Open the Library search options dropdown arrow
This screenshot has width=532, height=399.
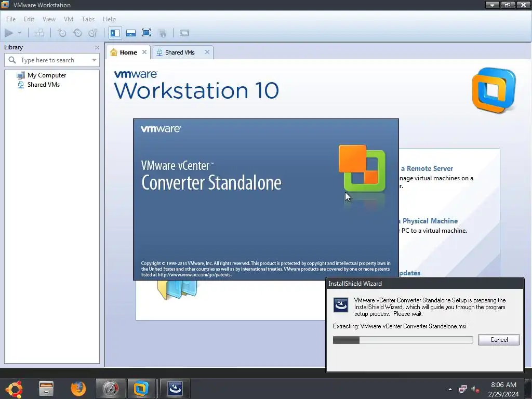(x=94, y=60)
